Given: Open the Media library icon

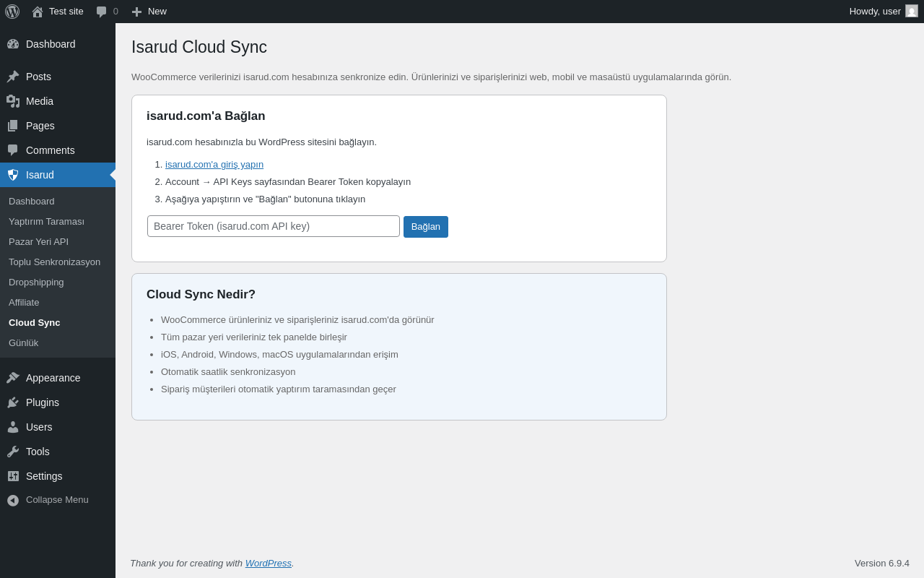Looking at the screenshot, I should [x=13, y=101].
